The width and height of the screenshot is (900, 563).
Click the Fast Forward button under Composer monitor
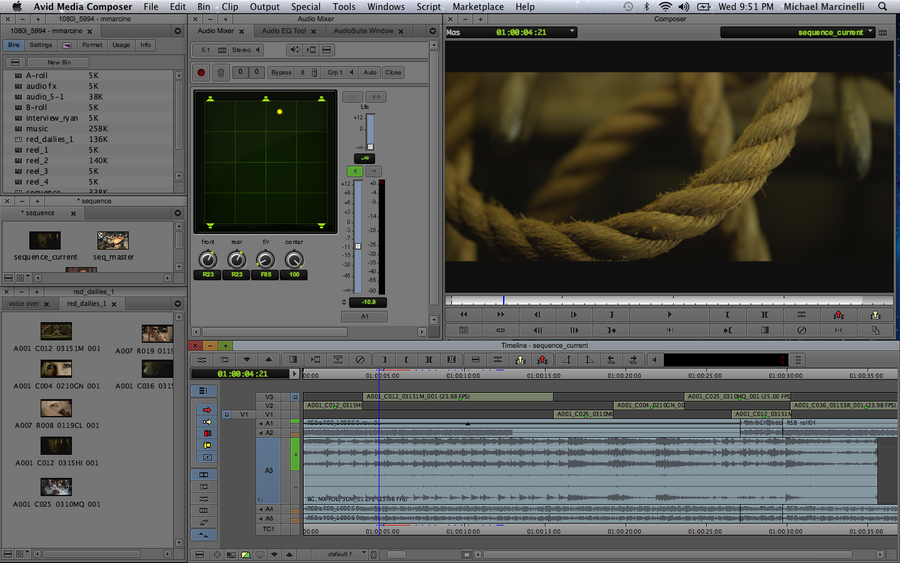[x=500, y=314]
